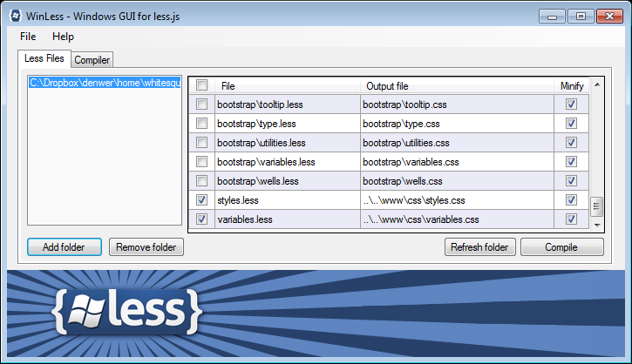Click the Add folder button
632x364 pixels.
click(x=65, y=246)
